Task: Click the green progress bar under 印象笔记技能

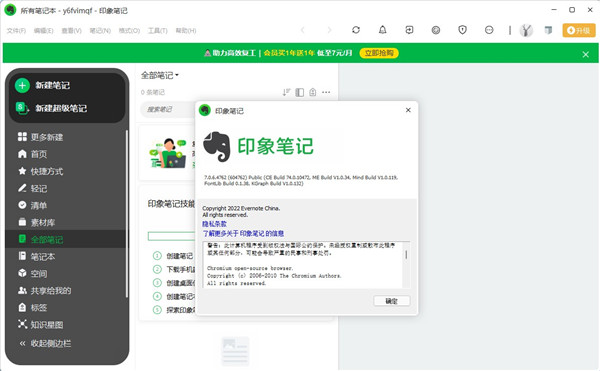Action: tap(171, 236)
